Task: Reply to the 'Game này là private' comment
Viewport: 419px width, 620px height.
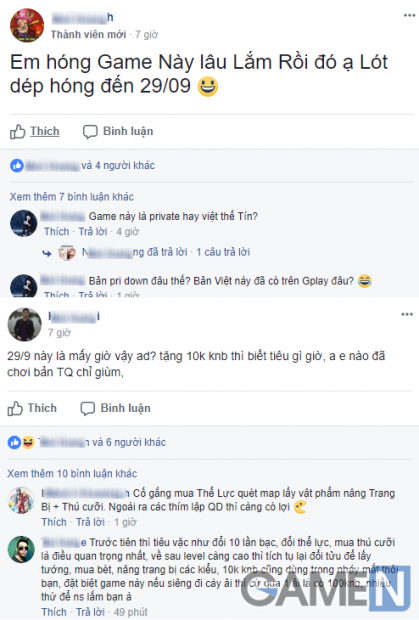Action: point(93,231)
